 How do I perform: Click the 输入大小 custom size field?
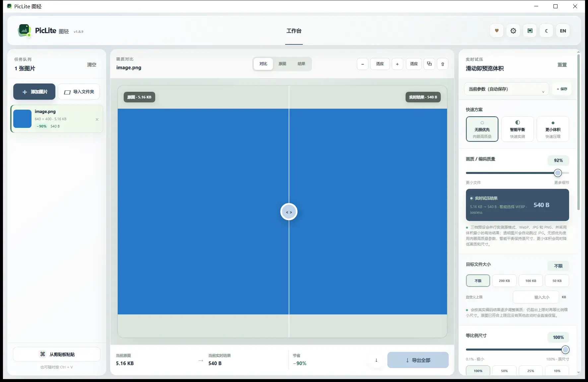pos(536,297)
